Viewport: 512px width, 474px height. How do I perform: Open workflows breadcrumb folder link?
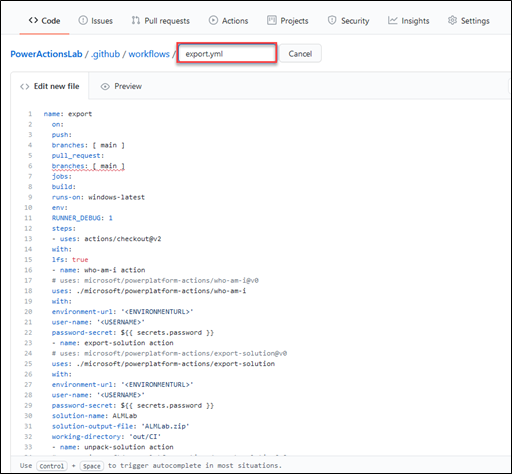point(149,54)
